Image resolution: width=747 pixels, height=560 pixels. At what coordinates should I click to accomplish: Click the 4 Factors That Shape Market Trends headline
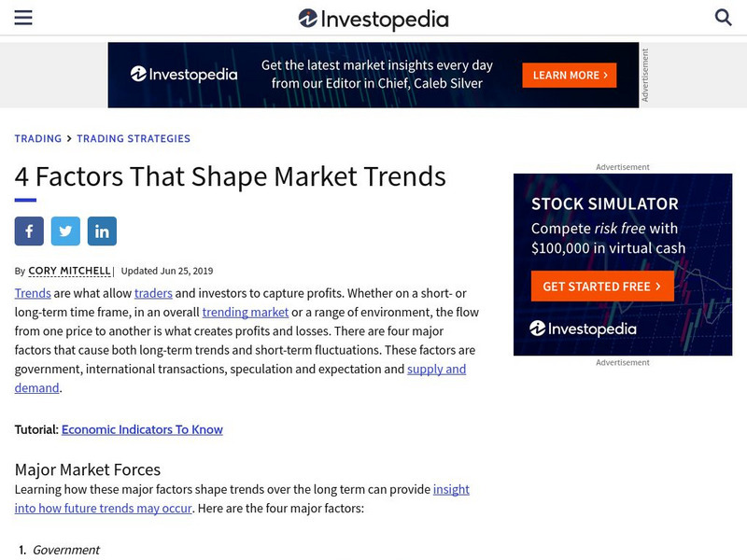click(x=232, y=176)
